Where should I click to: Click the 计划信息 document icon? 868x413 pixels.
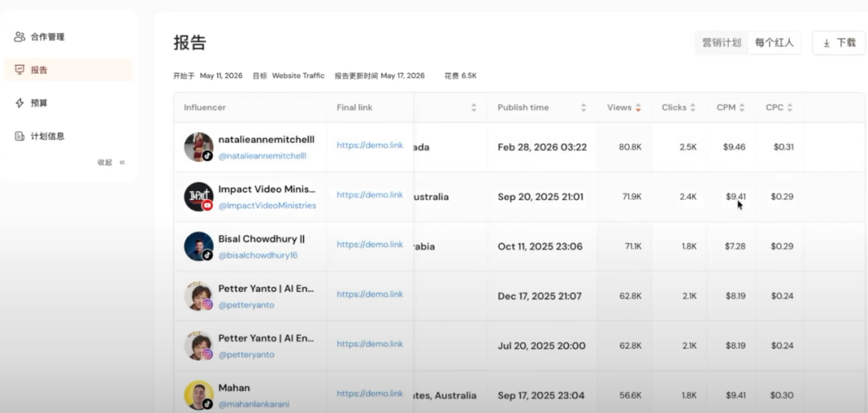(19, 136)
